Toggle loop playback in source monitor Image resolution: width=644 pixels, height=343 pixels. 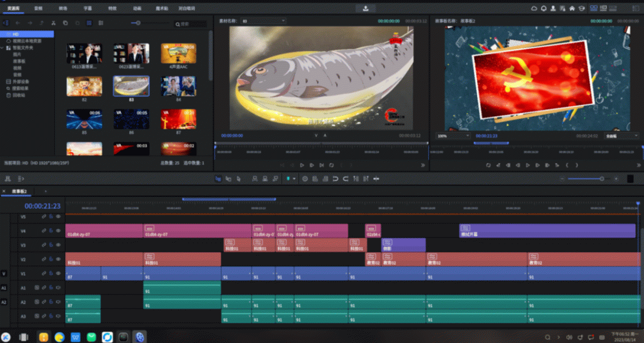click(331, 165)
